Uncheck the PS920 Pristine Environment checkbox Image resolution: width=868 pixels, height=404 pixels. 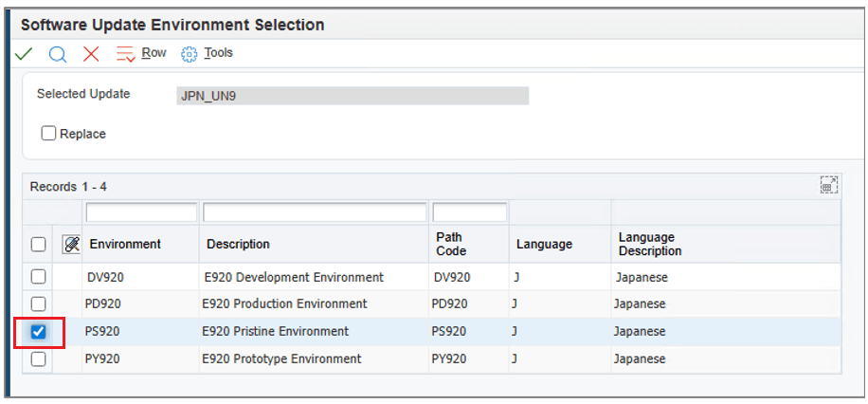pos(39,332)
